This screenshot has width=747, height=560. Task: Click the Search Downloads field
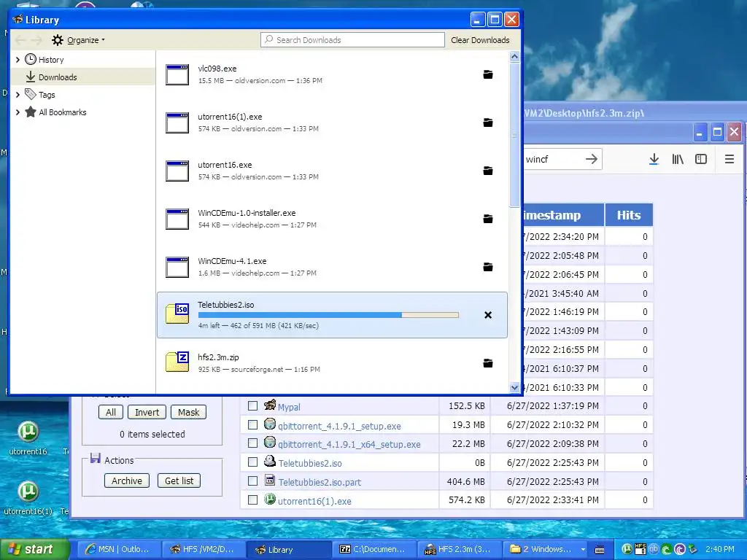click(352, 40)
